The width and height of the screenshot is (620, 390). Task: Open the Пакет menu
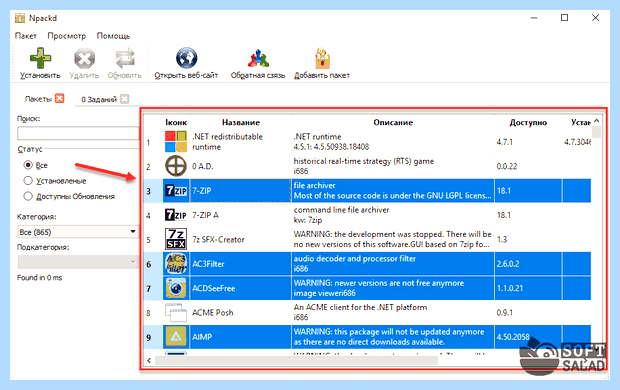point(26,36)
